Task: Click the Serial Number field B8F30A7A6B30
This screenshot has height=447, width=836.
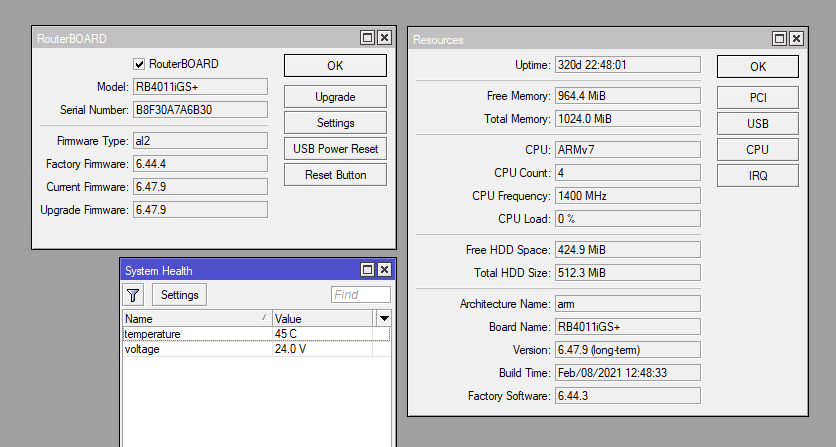Action: pyautogui.click(x=200, y=110)
